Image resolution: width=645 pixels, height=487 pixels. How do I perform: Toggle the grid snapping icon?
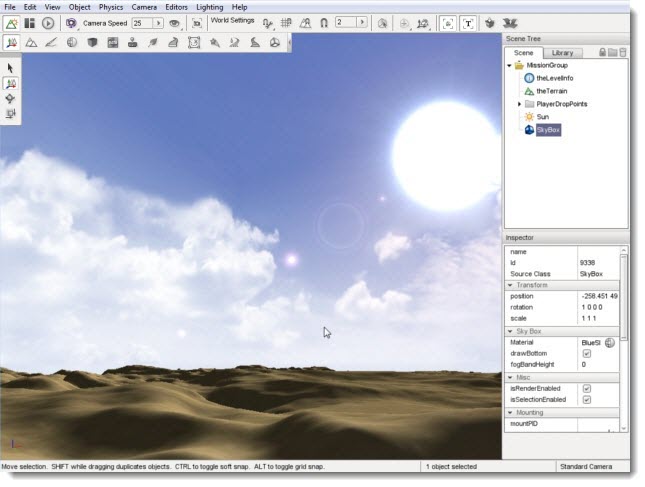point(286,23)
